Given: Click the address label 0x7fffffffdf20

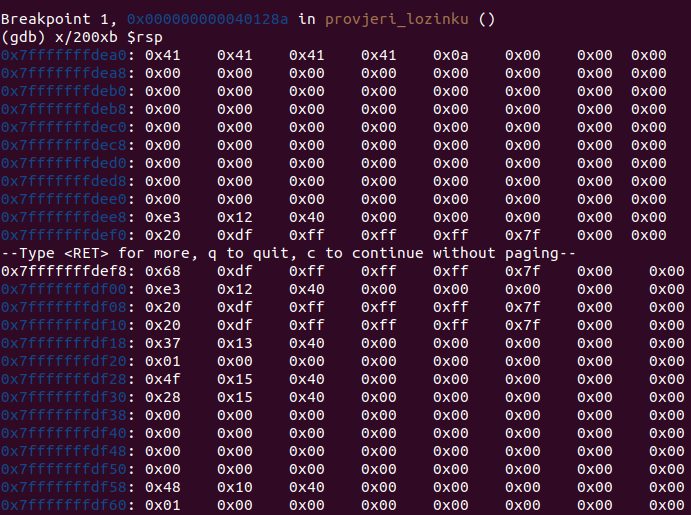Looking at the screenshot, I should 68,361.
